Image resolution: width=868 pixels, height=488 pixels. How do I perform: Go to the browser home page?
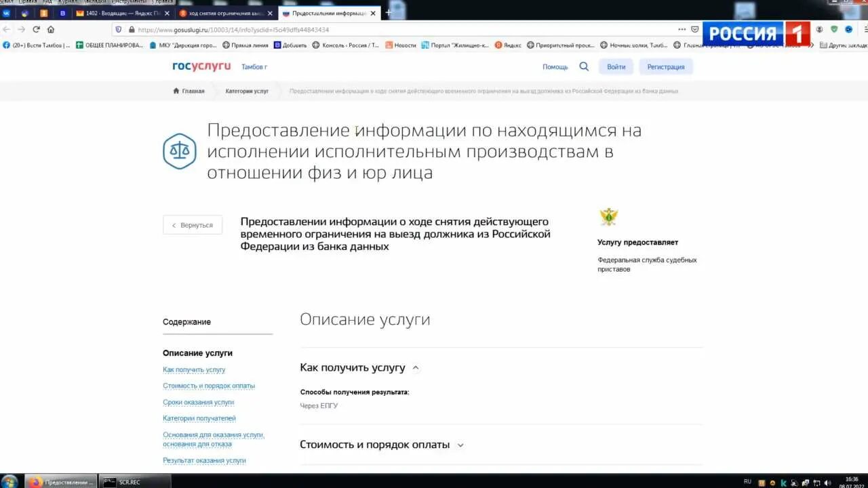click(51, 29)
